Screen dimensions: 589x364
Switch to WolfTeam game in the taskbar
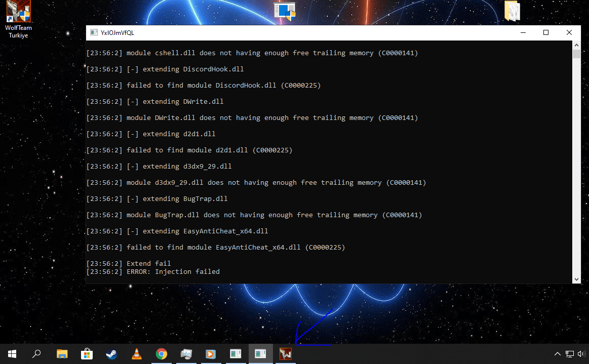pyautogui.click(x=286, y=354)
